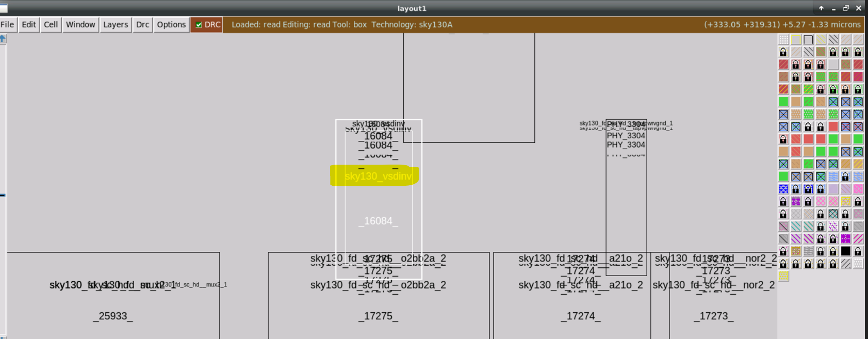Viewport: 868px width, 339px height.
Task: Toggle the lock right of black swatch
Action: (x=858, y=251)
